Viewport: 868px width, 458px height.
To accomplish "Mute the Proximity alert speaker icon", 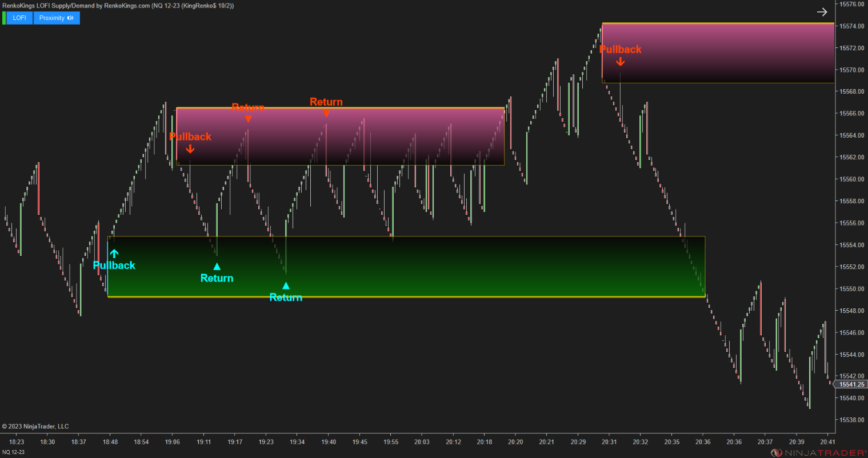I will point(70,18).
